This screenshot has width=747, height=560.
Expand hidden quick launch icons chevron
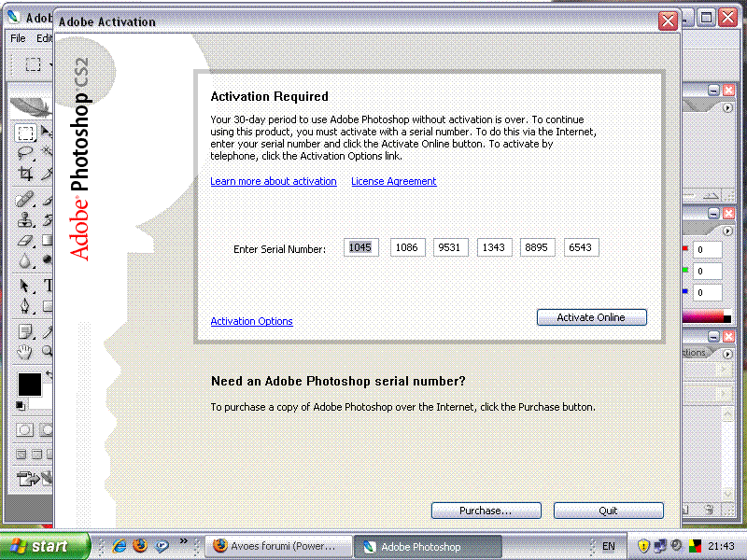pos(183,541)
